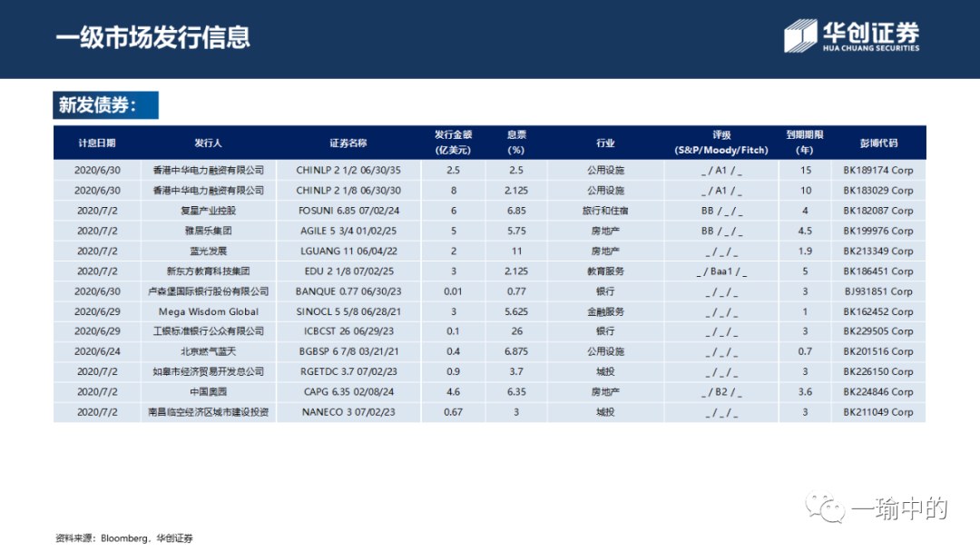Click the 计息日期 column header

click(x=97, y=143)
